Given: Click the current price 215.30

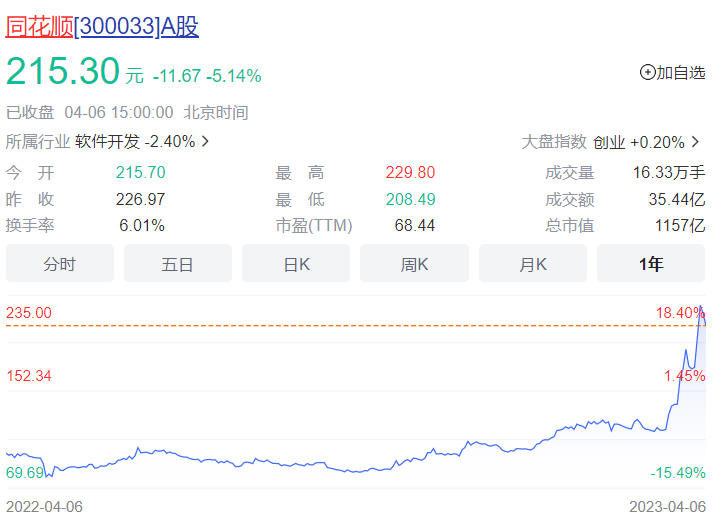Looking at the screenshot, I should (63, 71).
